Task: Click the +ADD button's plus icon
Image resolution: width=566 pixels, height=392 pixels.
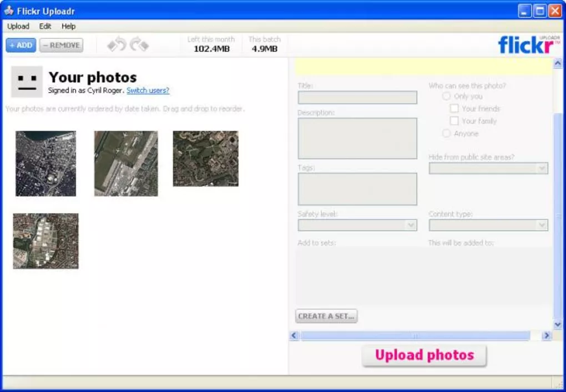Action: (13, 45)
